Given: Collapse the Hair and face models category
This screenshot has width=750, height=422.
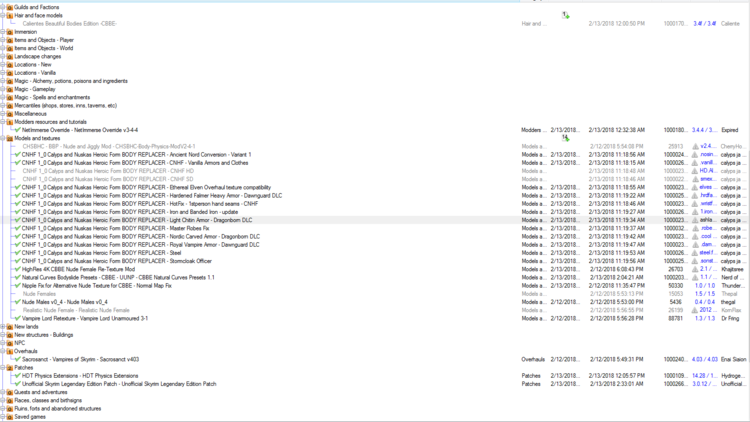Looking at the screenshot, I should click(2, 15).
